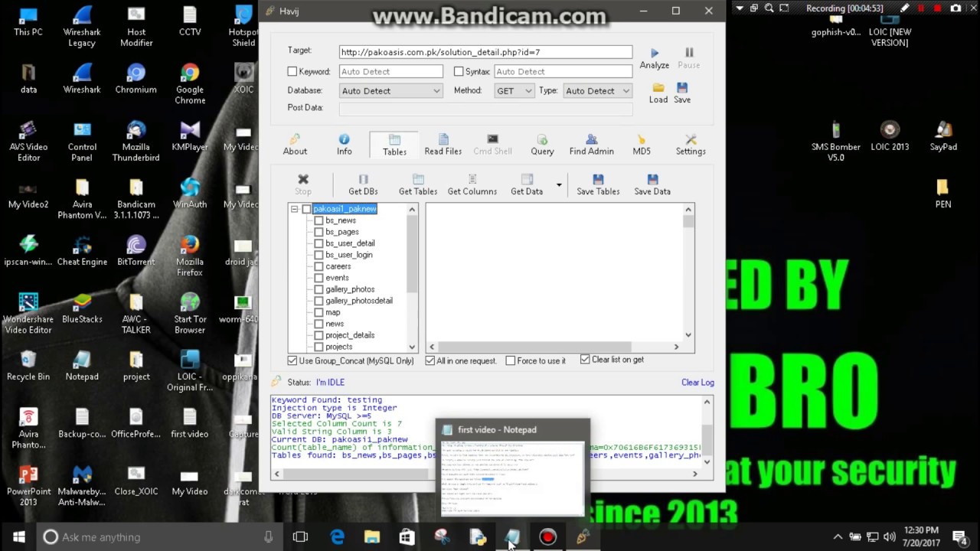Click the Get Tables toolbar button
This screenshot has width=980, height=551.
click(x=418, y=185)
